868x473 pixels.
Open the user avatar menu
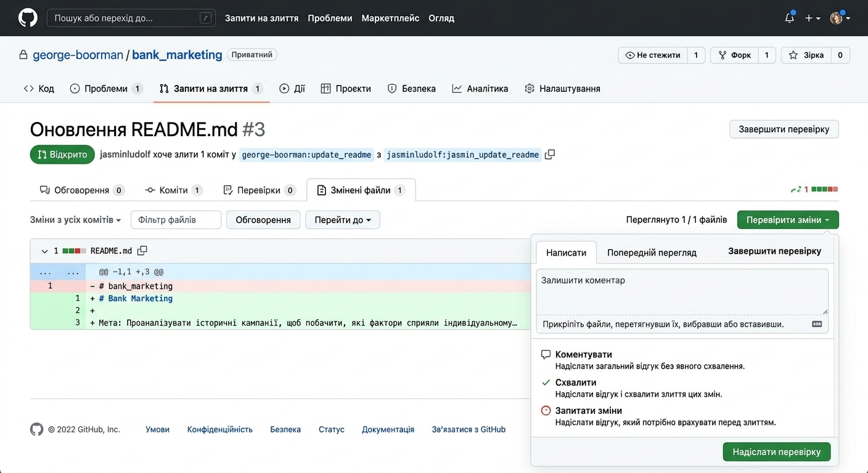(840, 18)
